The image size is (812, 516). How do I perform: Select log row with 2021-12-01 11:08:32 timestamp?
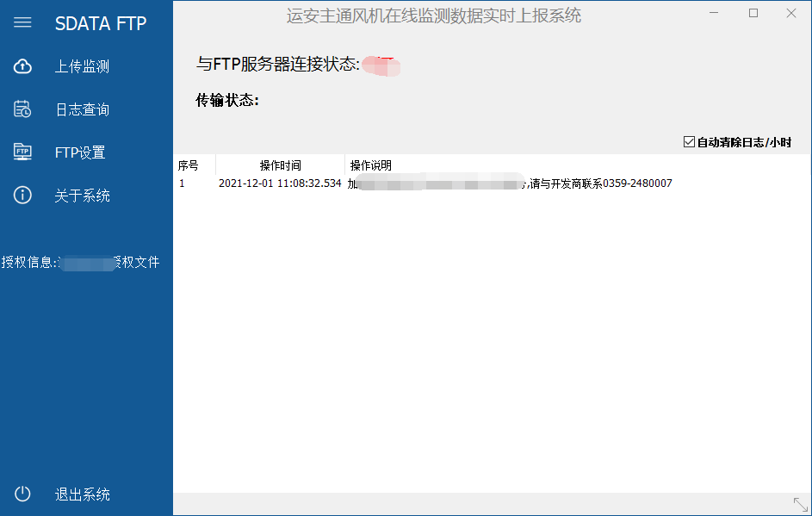(x=280, y=183)
